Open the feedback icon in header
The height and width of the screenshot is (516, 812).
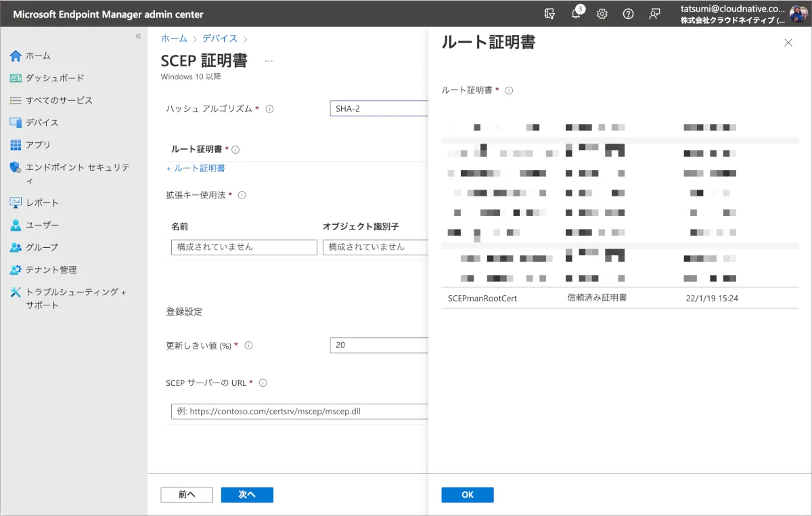point(654,14)
